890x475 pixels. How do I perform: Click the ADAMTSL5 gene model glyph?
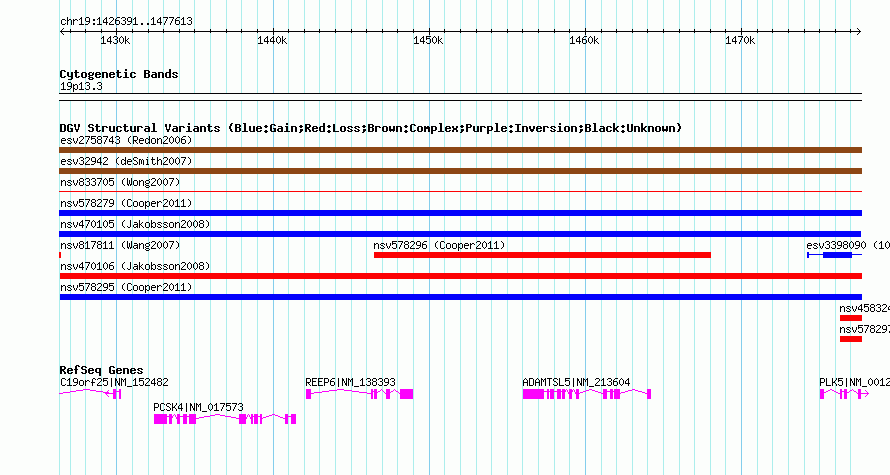(587, 394)
